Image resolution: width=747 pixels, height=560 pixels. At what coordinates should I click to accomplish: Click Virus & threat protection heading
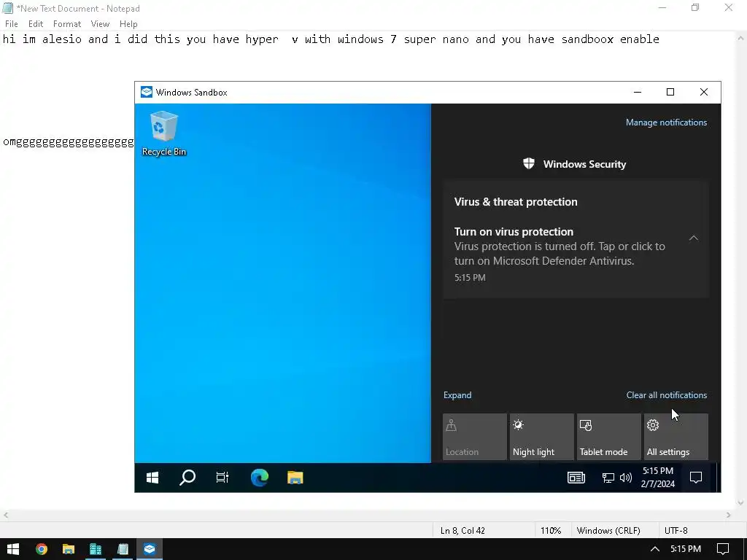[x=516, y=201]
